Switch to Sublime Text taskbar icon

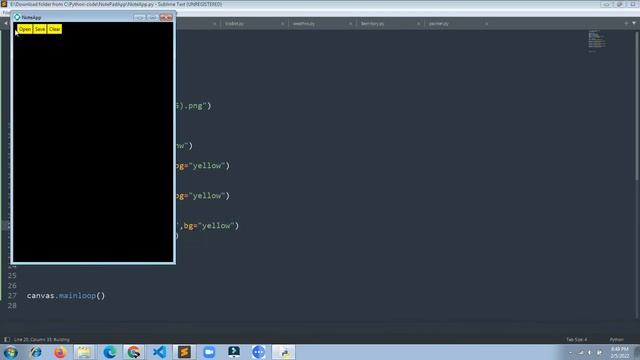coord(184,352)
